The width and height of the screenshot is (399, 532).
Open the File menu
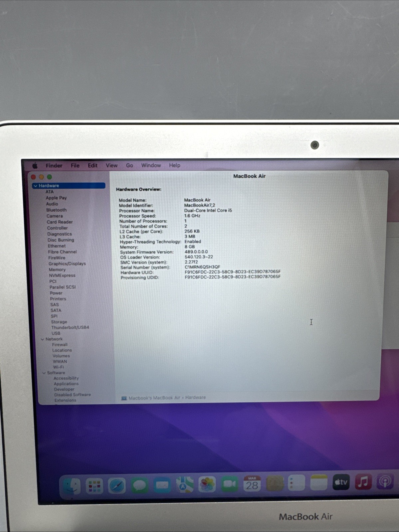point(75,166)
